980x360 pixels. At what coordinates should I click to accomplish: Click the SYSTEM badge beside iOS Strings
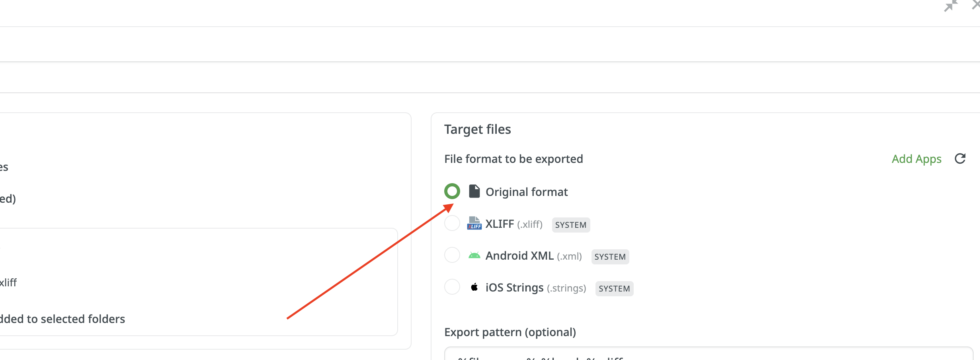[x=614, y=289]
